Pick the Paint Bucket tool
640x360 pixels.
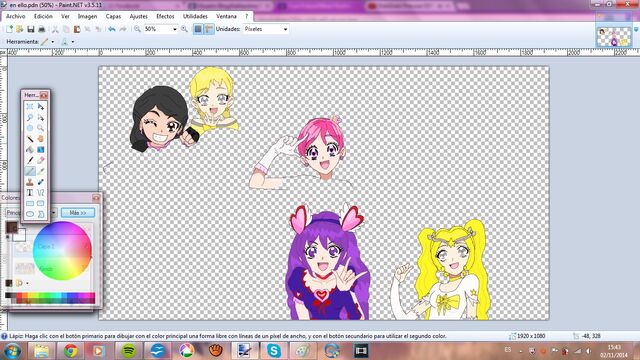pos(30,149)
